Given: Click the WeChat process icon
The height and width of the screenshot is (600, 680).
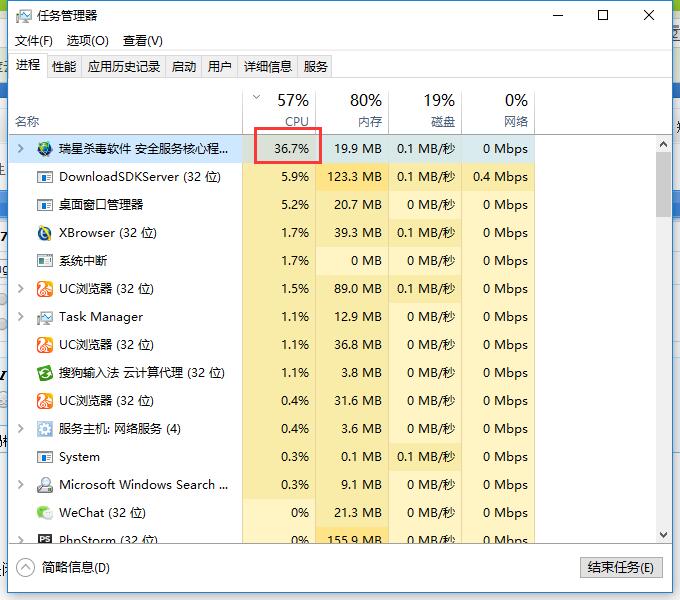Looking at the screenshot, I should pyautogui.click(x=45, y=513).
